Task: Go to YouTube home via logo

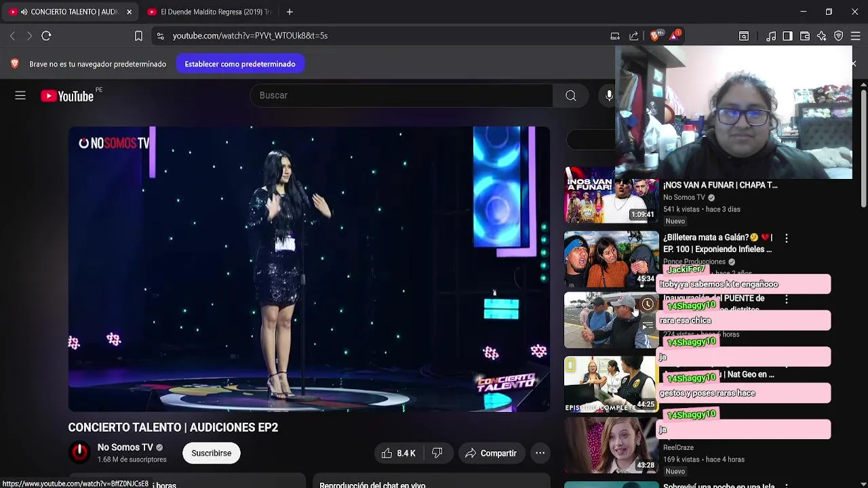Action: [66, 96]
